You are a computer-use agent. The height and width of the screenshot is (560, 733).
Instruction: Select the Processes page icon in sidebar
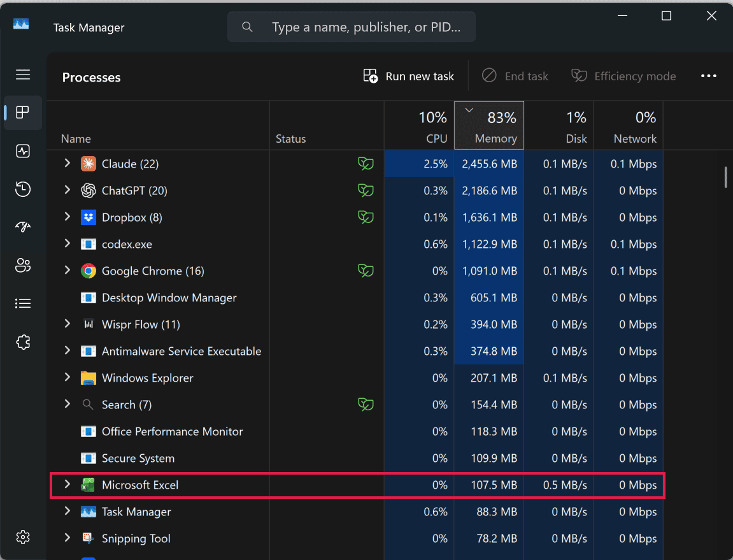tap(23, 112)
